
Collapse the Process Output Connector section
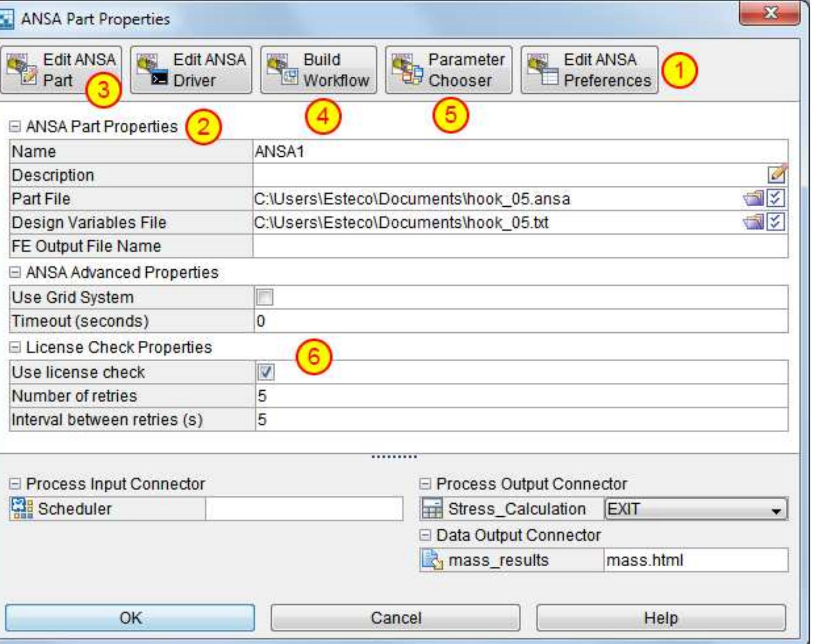[425, 484]
